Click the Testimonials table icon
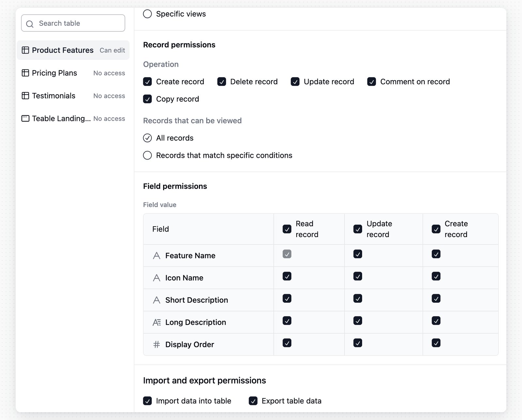This screenshot has width=522, height=420. (x=25, y=96)
